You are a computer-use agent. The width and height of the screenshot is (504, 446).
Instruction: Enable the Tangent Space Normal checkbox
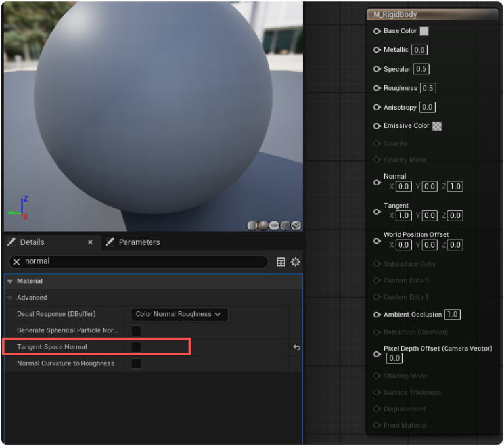(137, 347)
